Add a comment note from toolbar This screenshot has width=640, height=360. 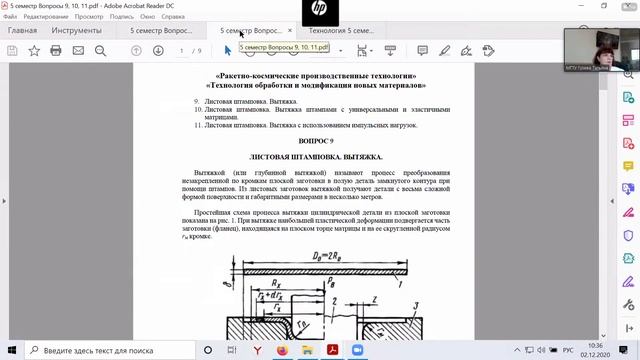tap(422, 51)
